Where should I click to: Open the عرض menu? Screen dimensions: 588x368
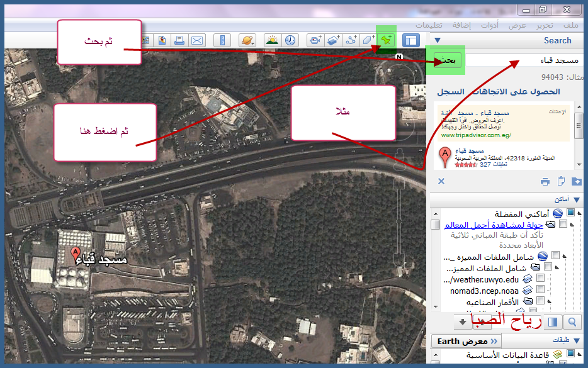[517, 25]
